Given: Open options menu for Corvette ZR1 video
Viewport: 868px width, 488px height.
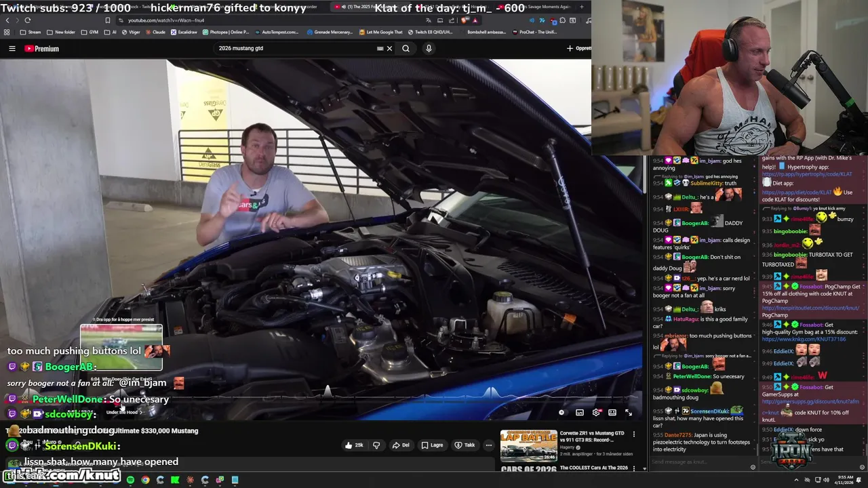Looking at the screenshot, I should (x=634, y=434).
